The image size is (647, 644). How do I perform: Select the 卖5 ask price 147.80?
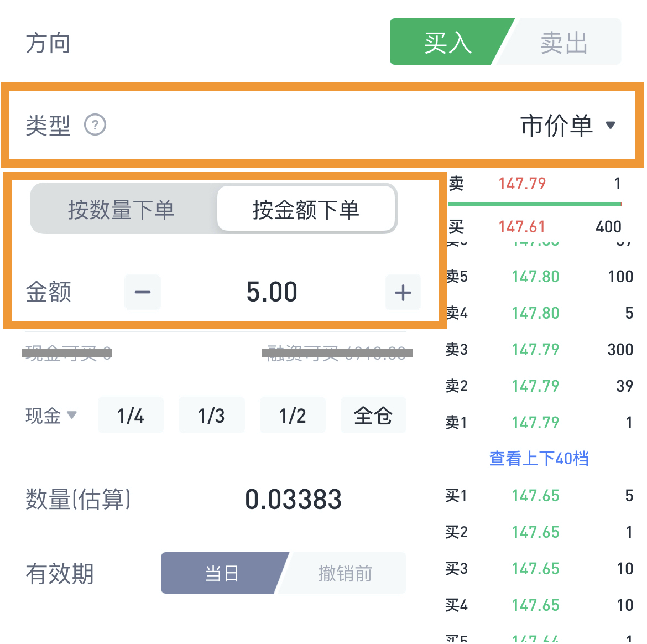tap(535, 277)
